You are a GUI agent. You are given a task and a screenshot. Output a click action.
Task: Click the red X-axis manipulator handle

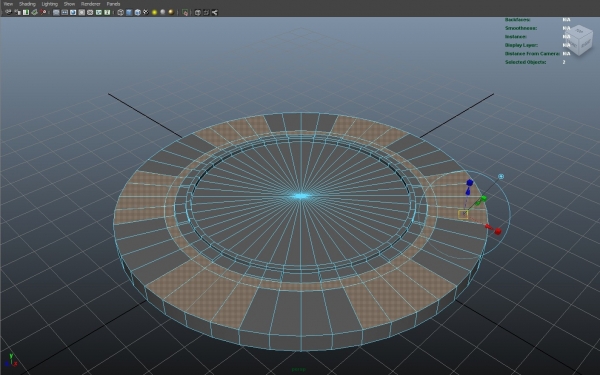pyautogui.click(x=497, y=231)
